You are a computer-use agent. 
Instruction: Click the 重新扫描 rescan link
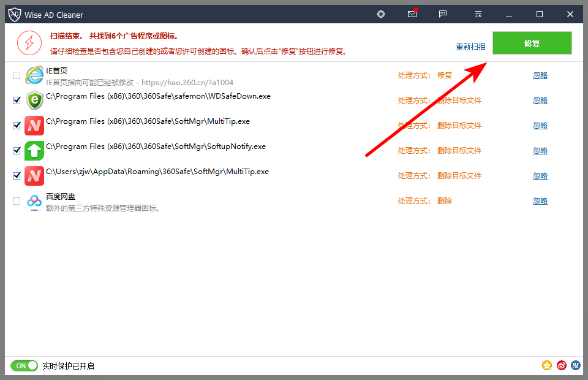click(x=470, y=47)
